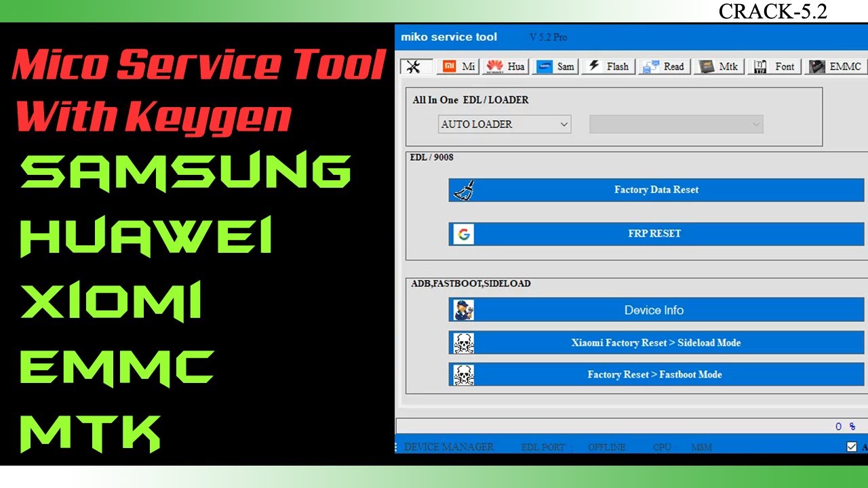Click the Device Info button

[x=656, y=310]
